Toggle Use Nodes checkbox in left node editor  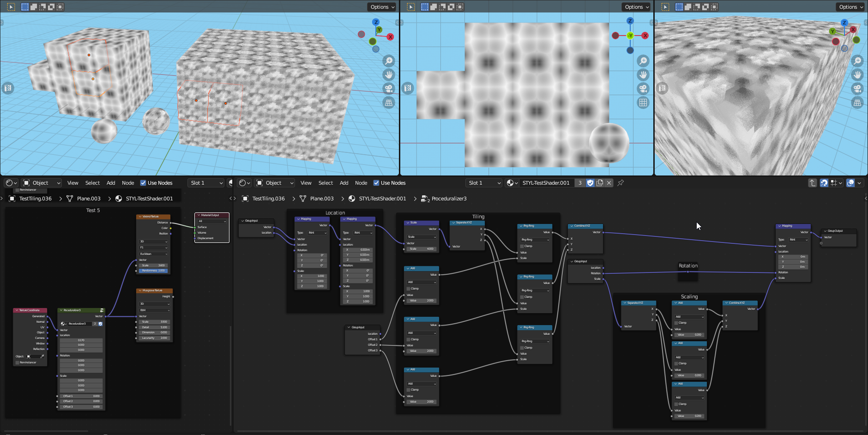(x=143, y=183)
